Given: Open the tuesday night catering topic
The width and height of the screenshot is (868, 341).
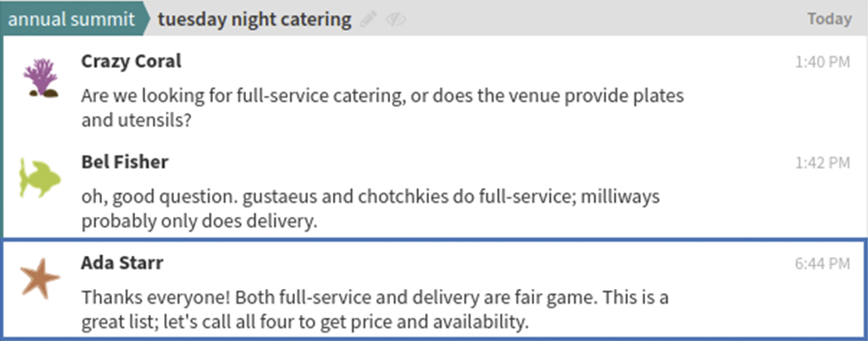Looking at the screenshot, I should click(x=254, y=19).
